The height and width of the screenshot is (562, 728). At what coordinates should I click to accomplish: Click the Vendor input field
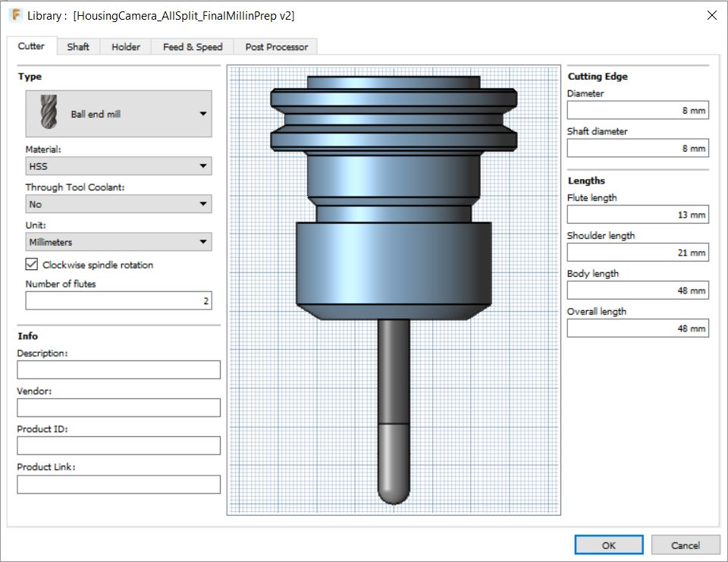(119, 408)
